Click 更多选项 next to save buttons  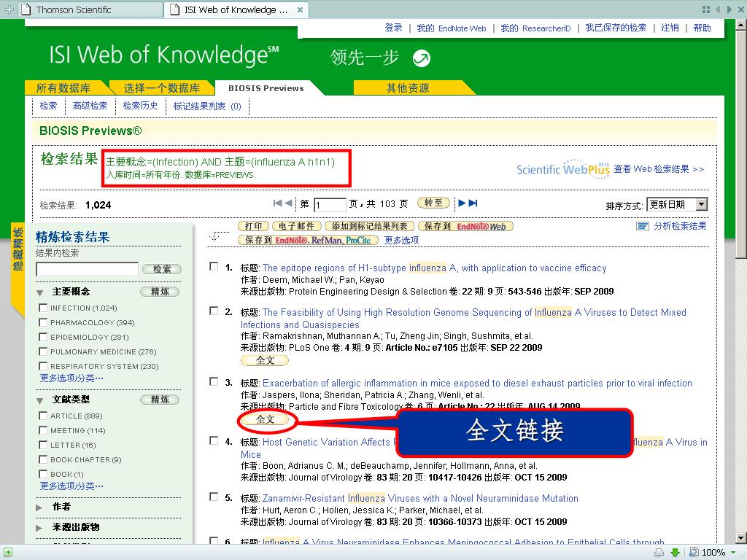pyautogui.click(x=402, y=241)
